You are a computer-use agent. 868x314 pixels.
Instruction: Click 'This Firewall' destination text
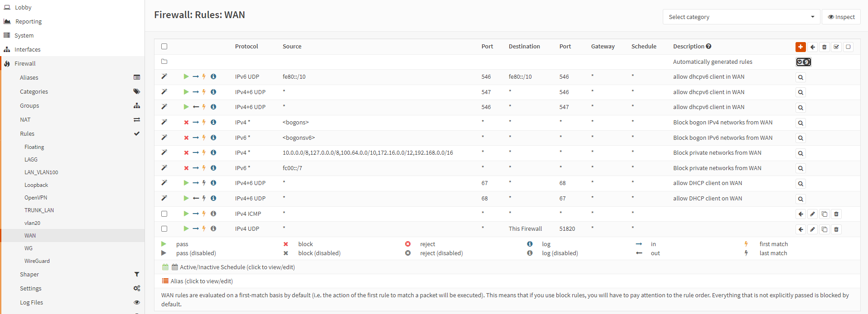[x=525, y=228]
